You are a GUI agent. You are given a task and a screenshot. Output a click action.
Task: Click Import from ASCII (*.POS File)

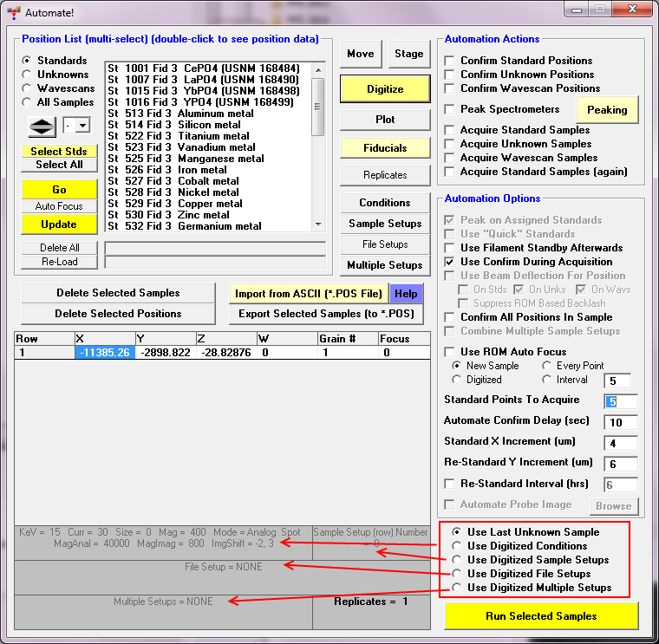tap(308, 294)
